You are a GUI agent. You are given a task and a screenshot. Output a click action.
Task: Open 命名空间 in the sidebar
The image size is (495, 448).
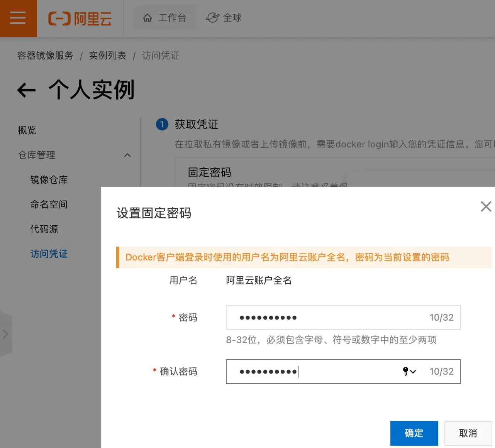49,205
